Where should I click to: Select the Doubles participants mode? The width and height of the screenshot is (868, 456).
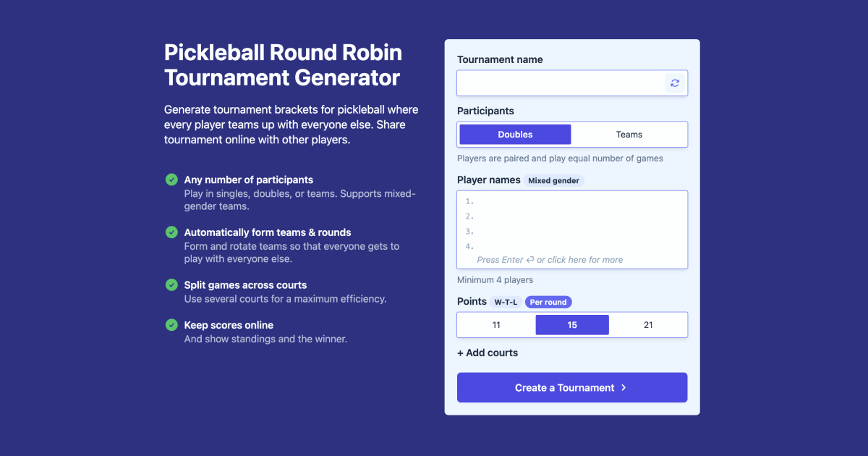[x=514, y=134]
